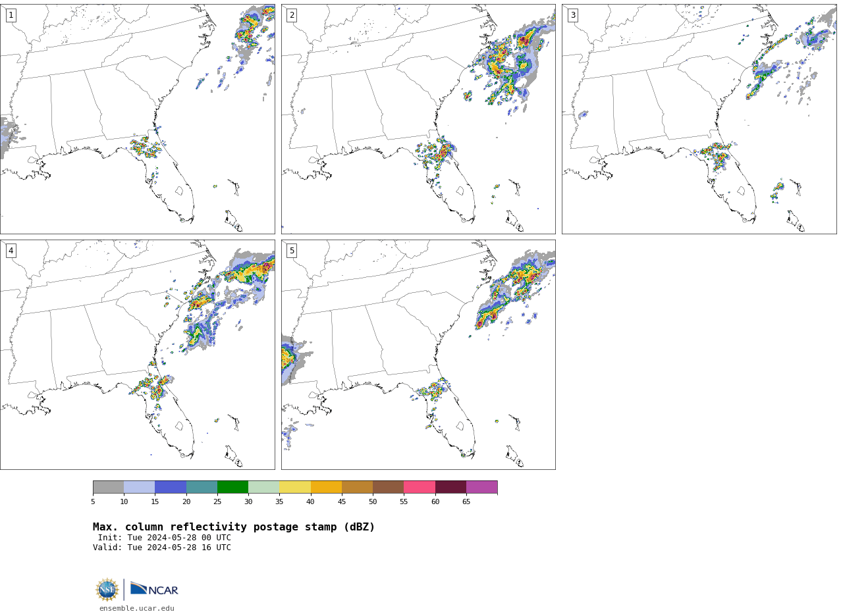Click the light lavender 10-15 dBZ swatch
This screenshot has height=616, width=843.
(140, 487)
